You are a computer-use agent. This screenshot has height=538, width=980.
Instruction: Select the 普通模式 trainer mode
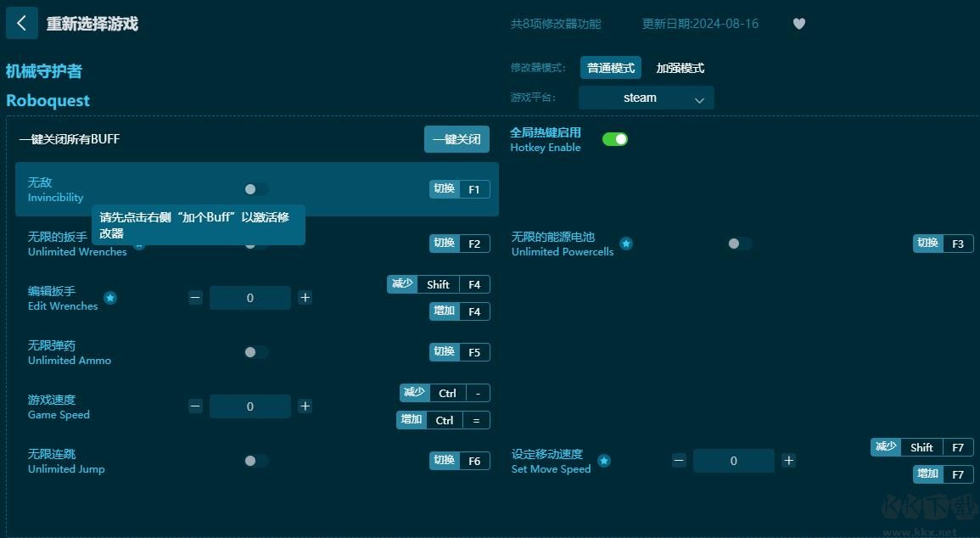click(610, 67)
